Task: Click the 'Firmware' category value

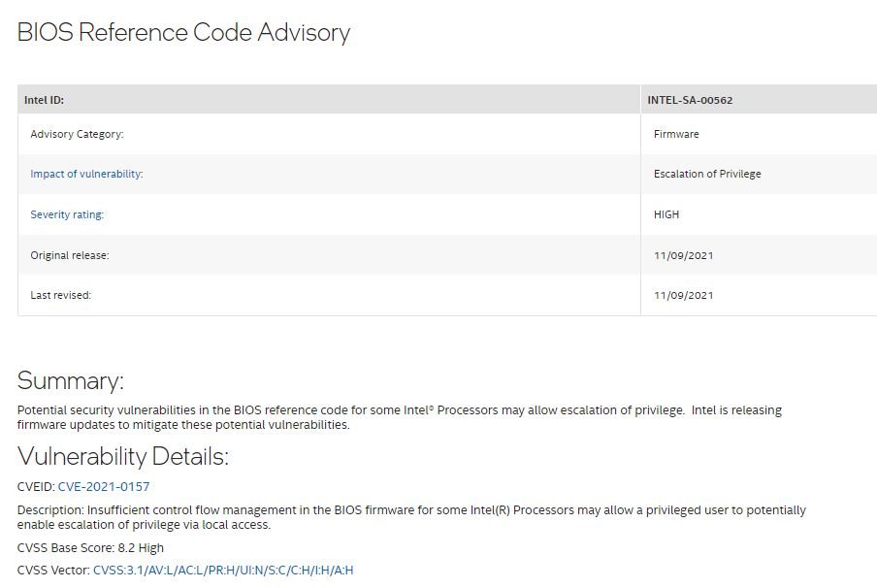Action: (676, 134)
